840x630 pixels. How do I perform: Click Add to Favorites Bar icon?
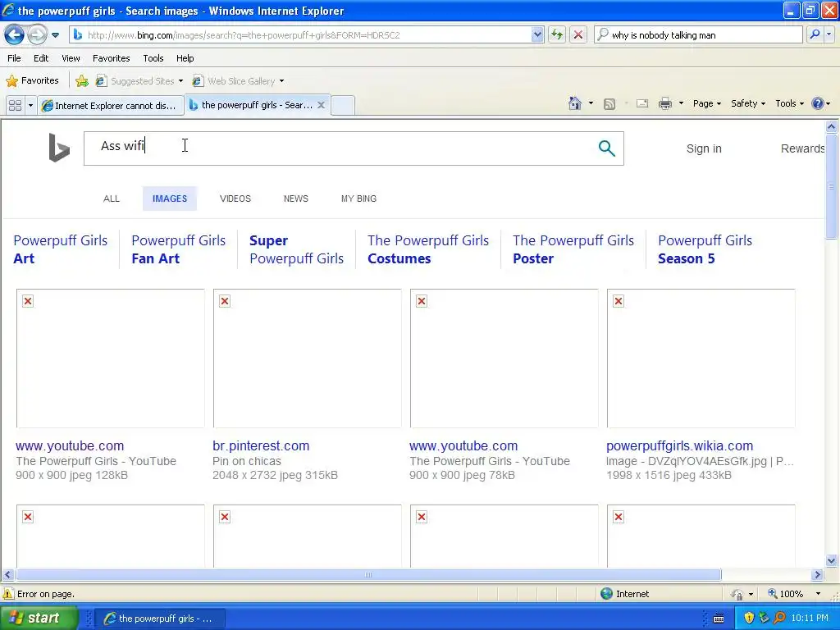tap(82, 81)
